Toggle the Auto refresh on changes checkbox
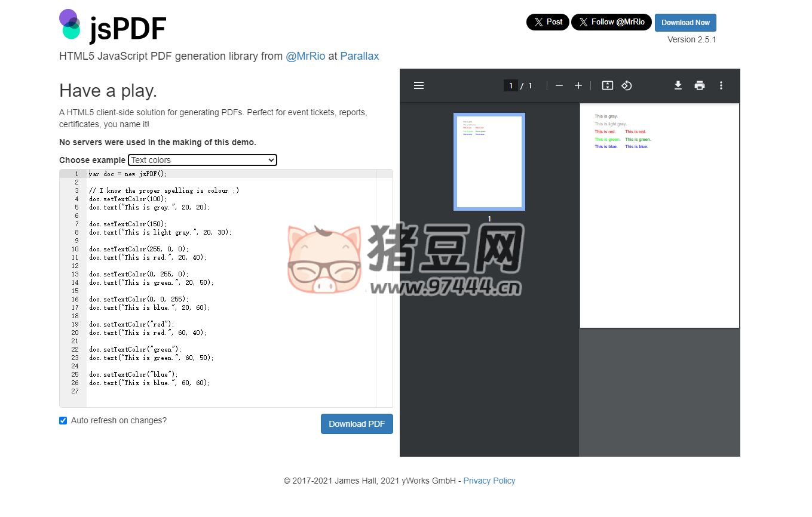The height and width of the screenshot is (517, 812). [x=63, y=420]
